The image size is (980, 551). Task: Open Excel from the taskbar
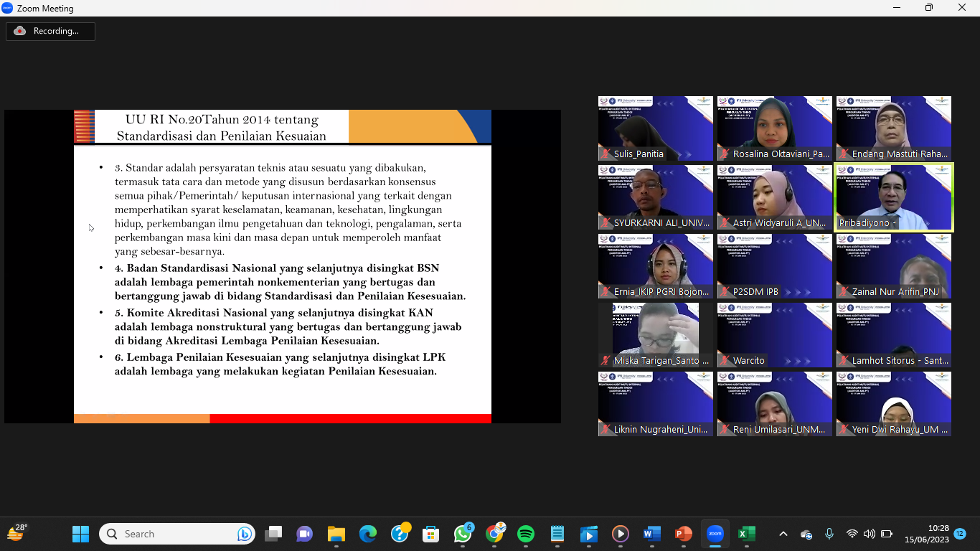(x=746, y=534)
